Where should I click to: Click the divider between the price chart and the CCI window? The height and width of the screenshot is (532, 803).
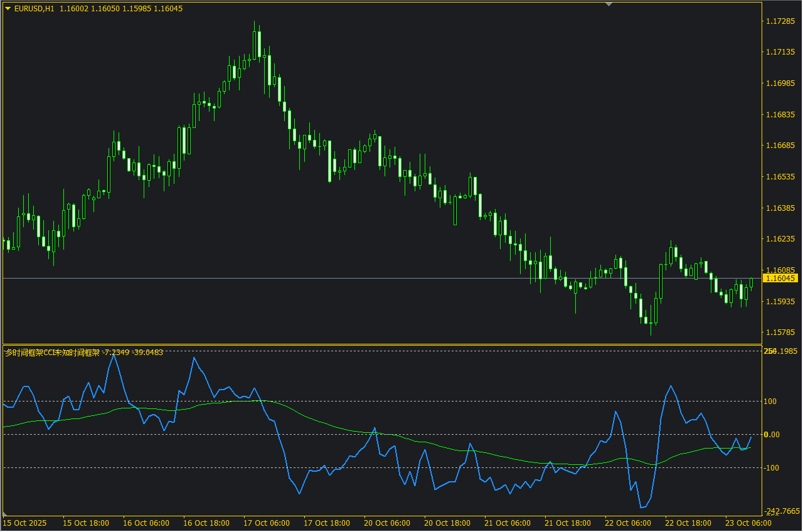[381, 344]
